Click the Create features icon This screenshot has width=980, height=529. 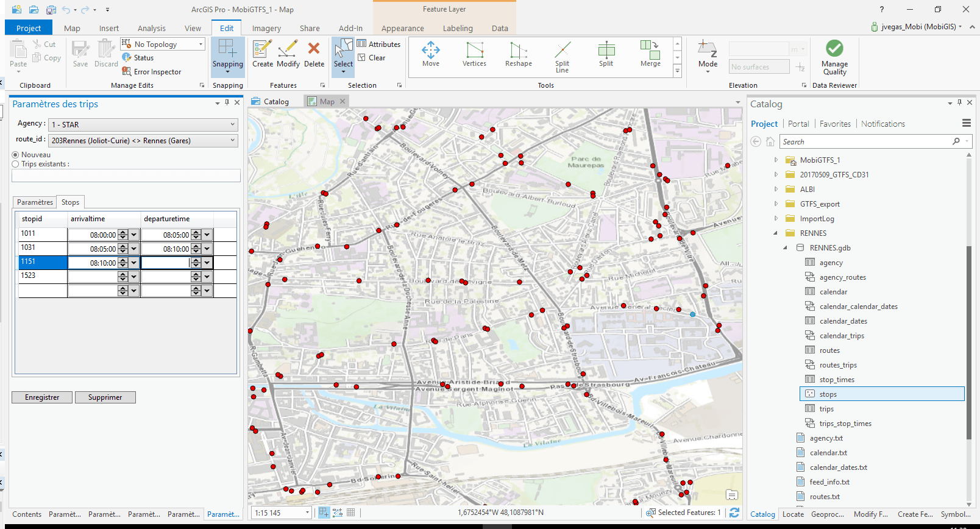[x=263, y=54]
